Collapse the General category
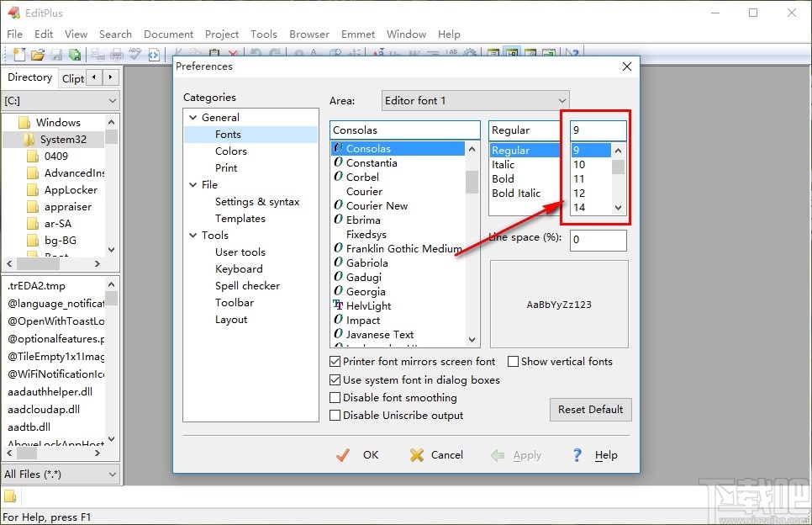The image size is (812, 525). [x=193, y=118]
